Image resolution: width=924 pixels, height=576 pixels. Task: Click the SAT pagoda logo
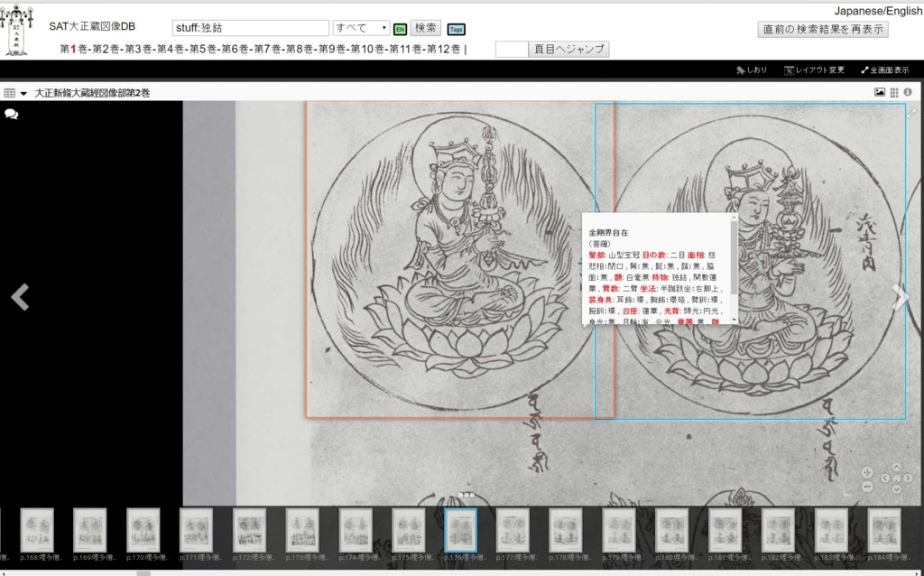[16, 30]
